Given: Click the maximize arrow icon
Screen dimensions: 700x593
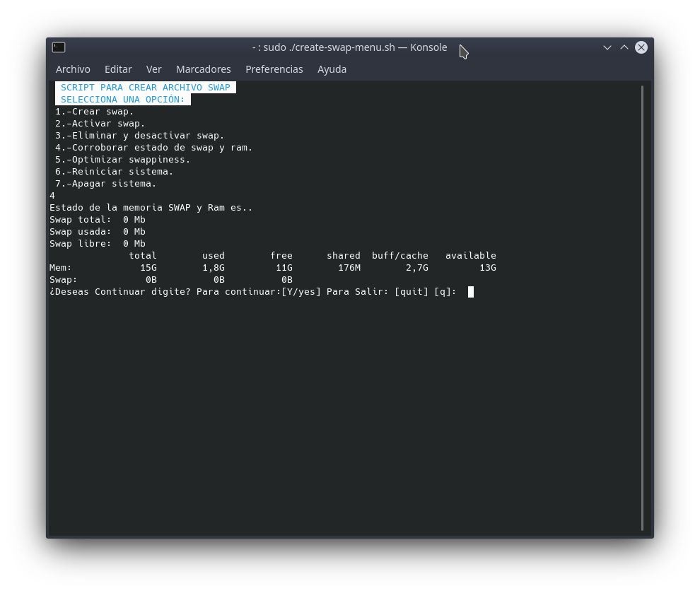Looking at the screenshot, I should coord(624,47).
